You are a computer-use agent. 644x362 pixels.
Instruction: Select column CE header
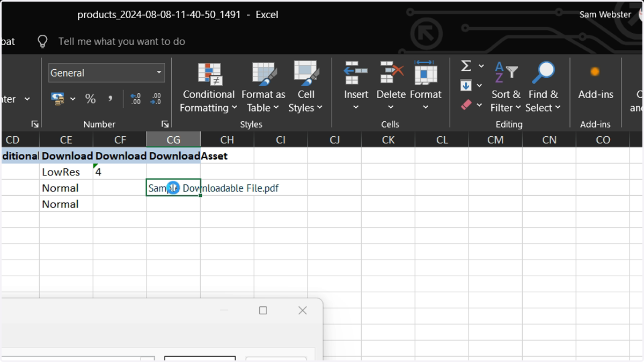point(66,139)
